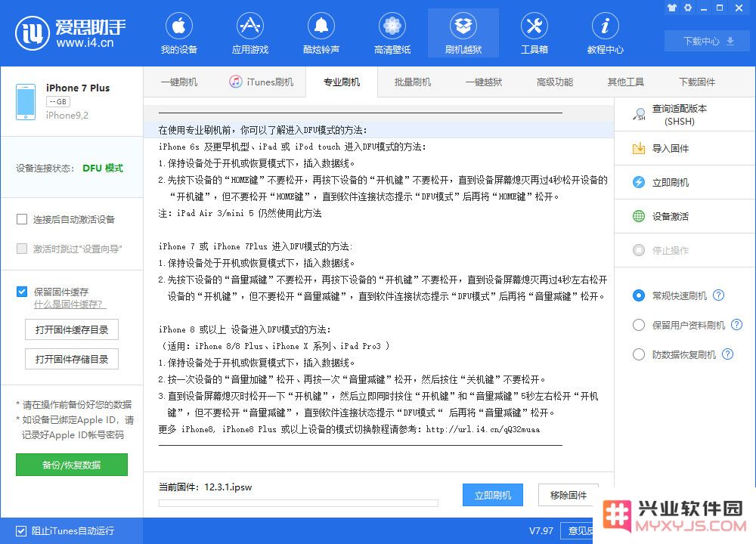The height and width of the screenshot is (544, 756).
Task: Click 打开固件缓存目录 button
Action: coord(72,329)
